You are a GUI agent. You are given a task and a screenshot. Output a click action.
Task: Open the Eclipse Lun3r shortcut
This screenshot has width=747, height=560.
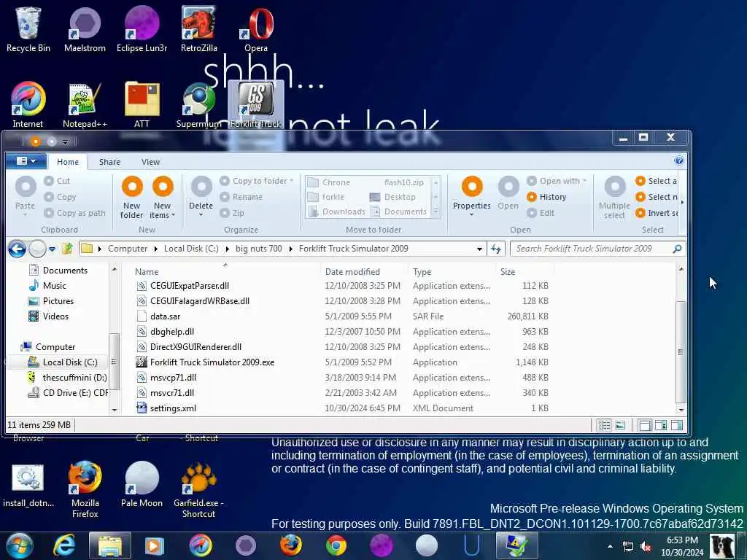coord(142,29)
